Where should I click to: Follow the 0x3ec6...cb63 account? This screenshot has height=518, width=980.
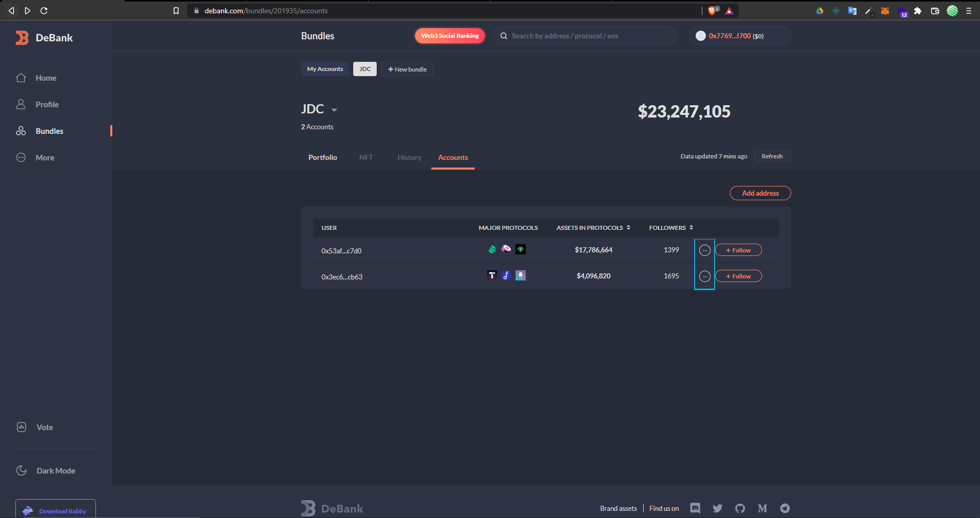click(x=738, y=276)
